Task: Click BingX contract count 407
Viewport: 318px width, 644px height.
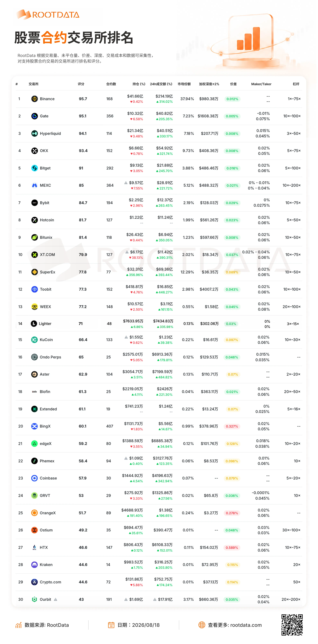Action: point(110,426)
